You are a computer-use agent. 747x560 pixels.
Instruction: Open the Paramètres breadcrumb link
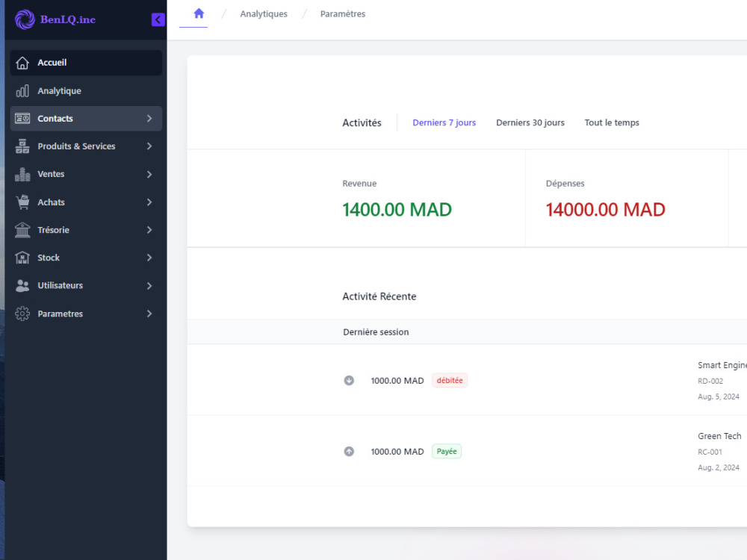pos(343,14)
